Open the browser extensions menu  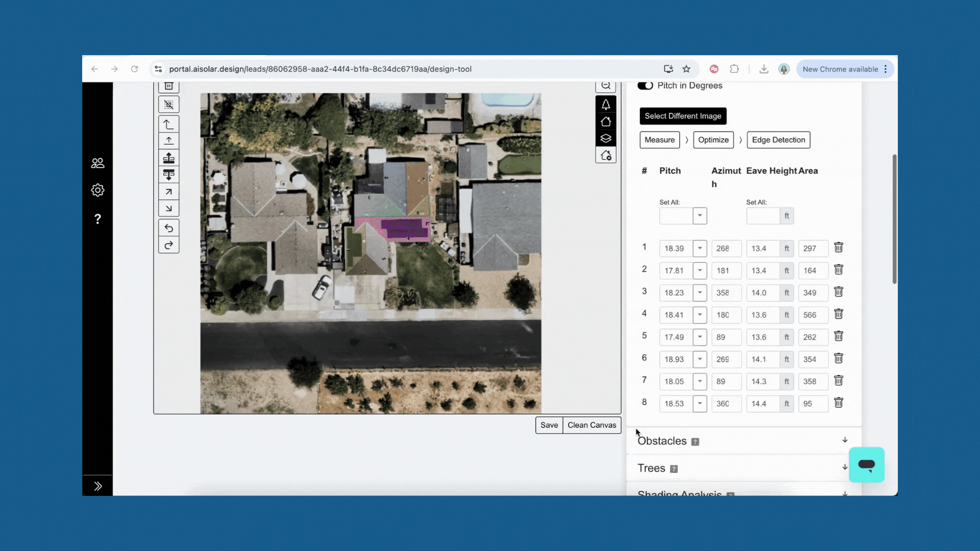[x=734, y=69]
